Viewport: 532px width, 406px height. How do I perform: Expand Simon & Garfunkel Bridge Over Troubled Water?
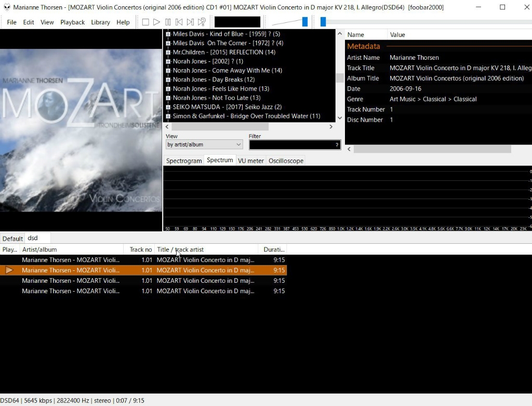pyautogui.click(x=168, y=116)
